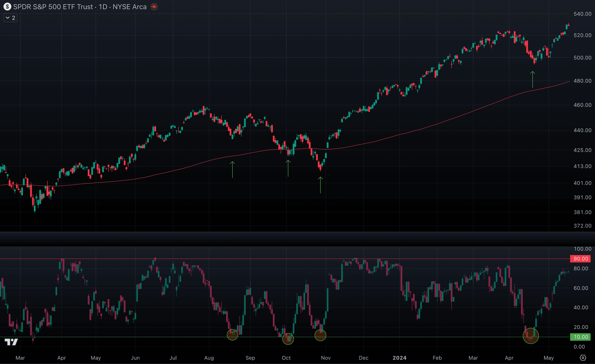The height and width of the screenshot is (364, 595).
Task: Click the TradingView logo watermark
Action: pyautogui.click(x=11, y=342)
